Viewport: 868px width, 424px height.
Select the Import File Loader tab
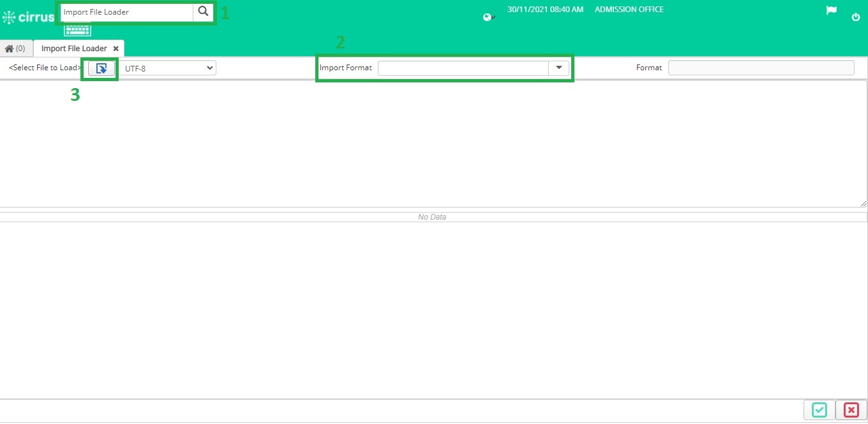[74, 49]
